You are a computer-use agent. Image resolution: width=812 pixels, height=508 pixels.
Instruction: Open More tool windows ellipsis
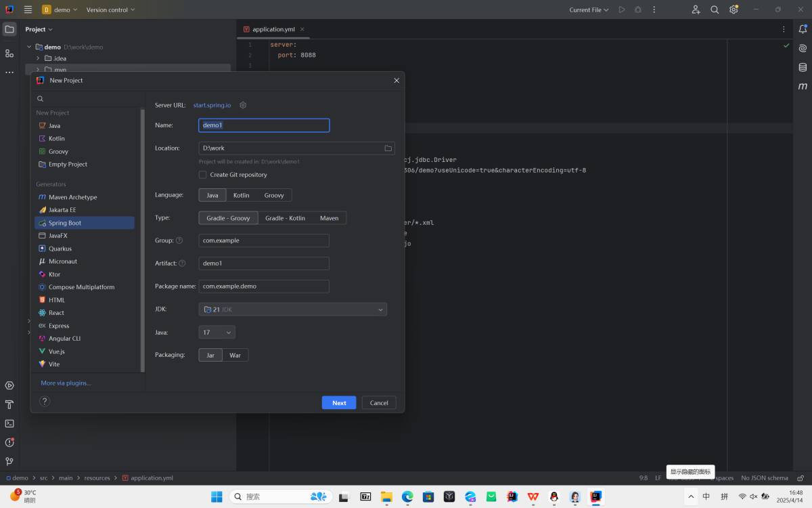(x=9, y=72)
